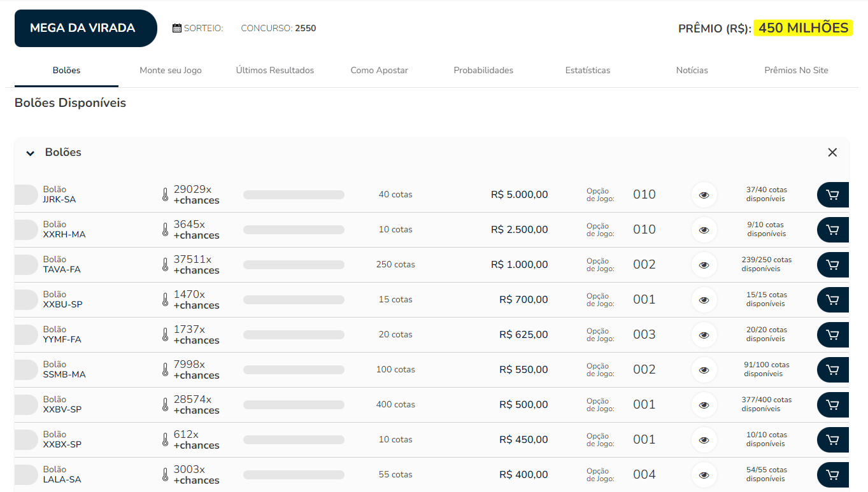This screenshot has height=492, width=868.
Task: Add Bolão LALA-SA to the cart
Action: [833, 475]
